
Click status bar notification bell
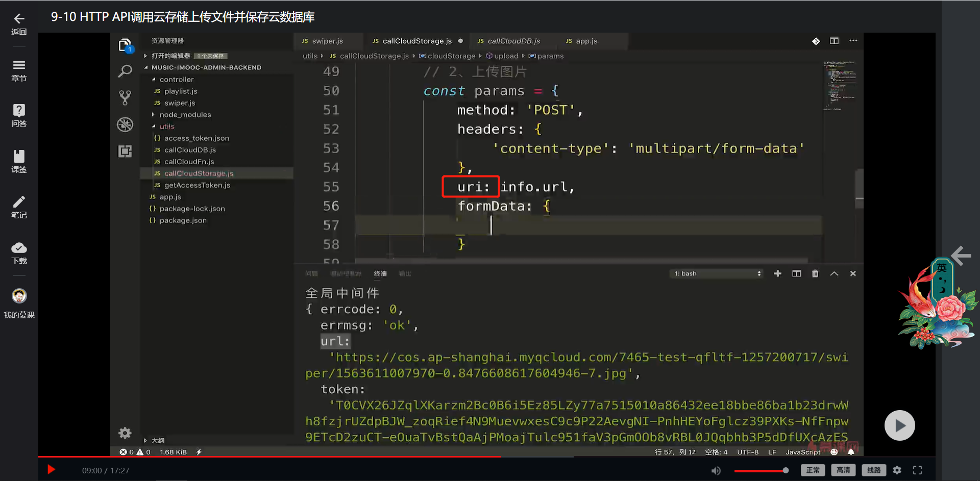(851, 452)
